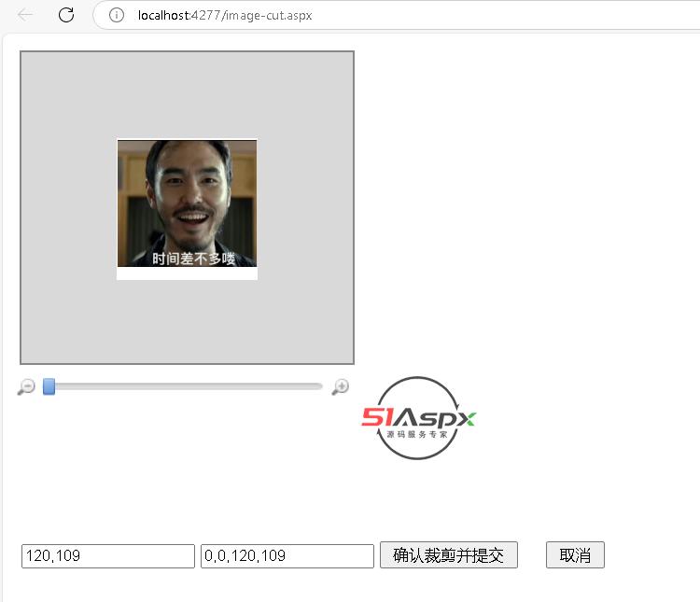Click the face image in the crop area
The height and width of the screenshot is (602, 700).
point(187,203)
